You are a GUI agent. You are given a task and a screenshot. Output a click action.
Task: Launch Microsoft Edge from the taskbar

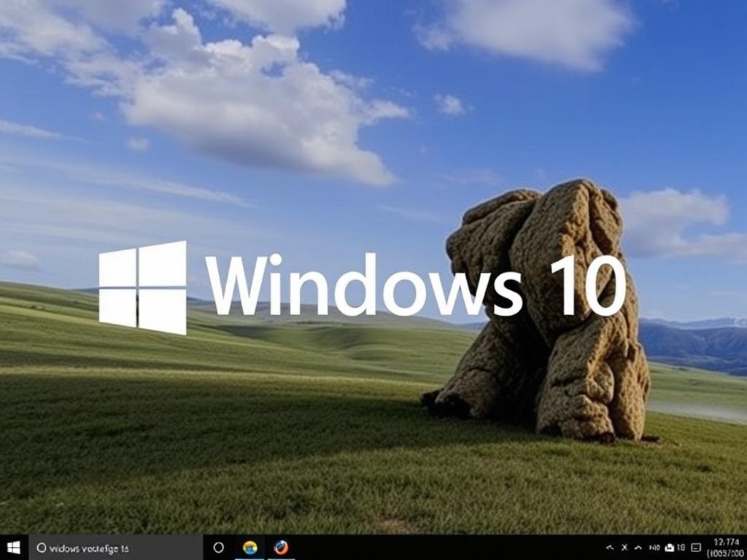click(252, 547)
